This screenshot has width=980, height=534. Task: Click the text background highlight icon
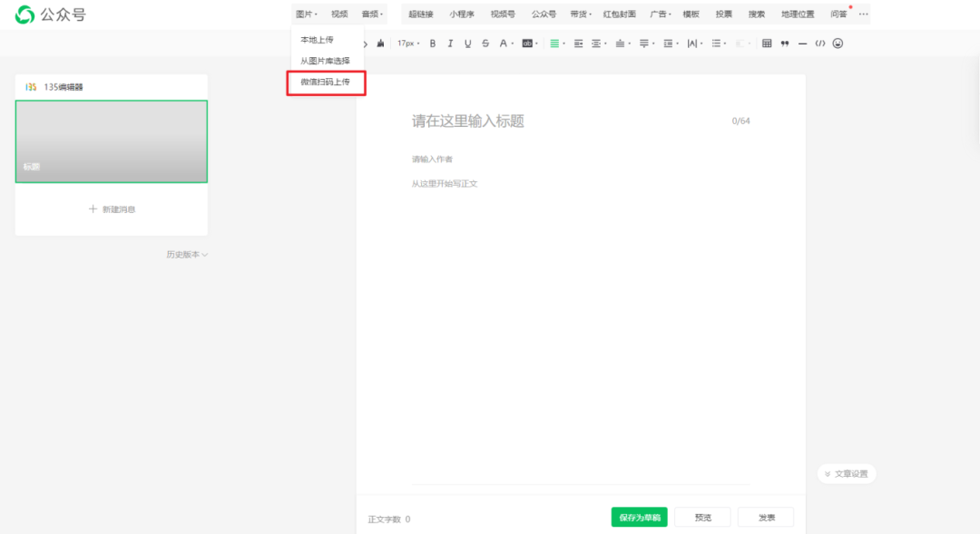[x=527, y=44]
